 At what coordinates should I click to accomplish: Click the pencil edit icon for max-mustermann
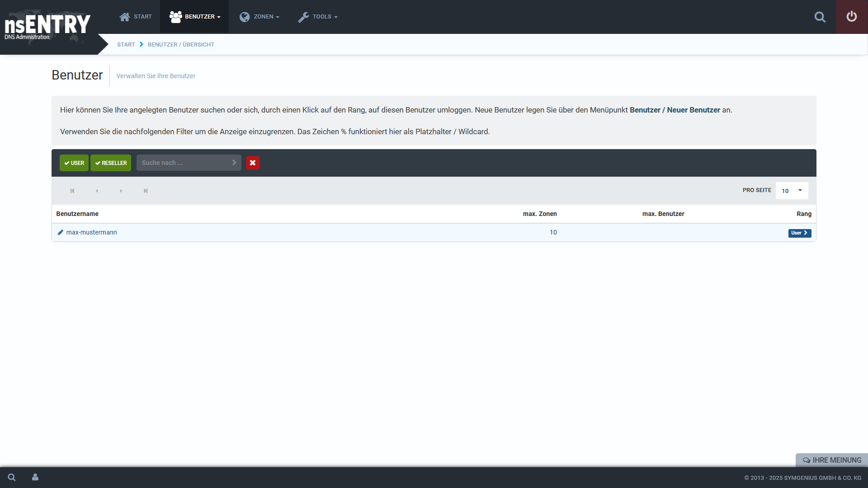click(x=60, y=232)
